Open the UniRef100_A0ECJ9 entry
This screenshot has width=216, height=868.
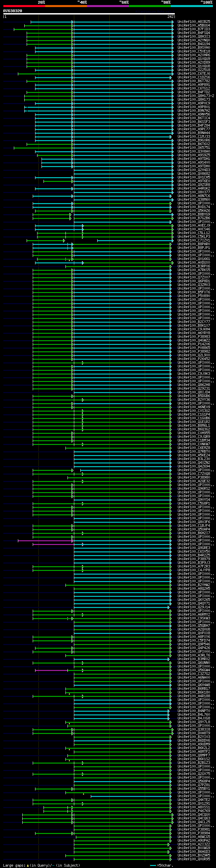[194, 225]
